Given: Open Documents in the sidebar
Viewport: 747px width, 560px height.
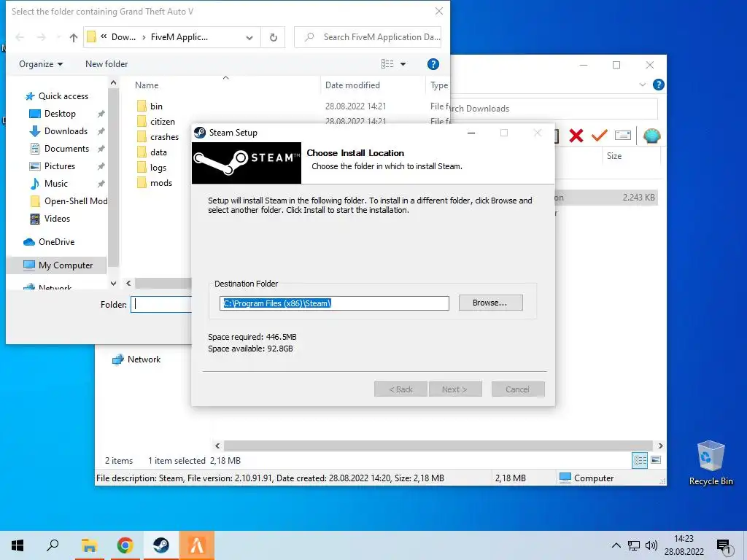Looking at the screenshot, I should [66, 149].
